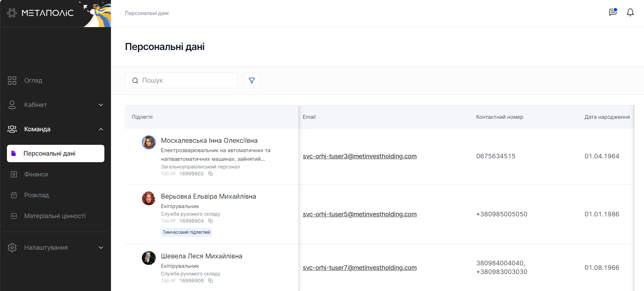Copy tab number 16999906
This screenshot has width=644, height=291.
coord(211,281)
